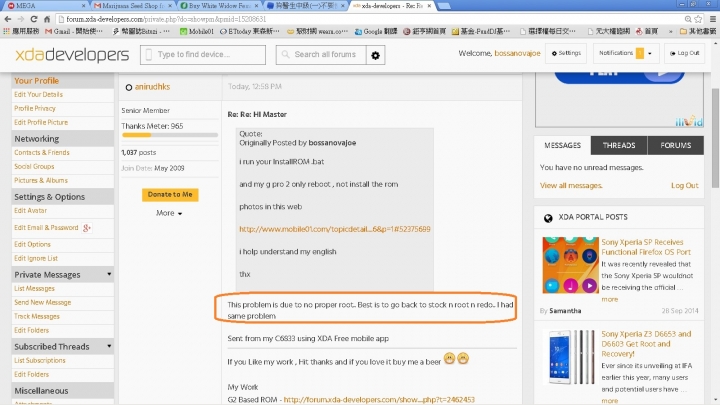Screen dimensions: 720x405
Task: Click the Type to find device field
Action: tap(203, 55)
